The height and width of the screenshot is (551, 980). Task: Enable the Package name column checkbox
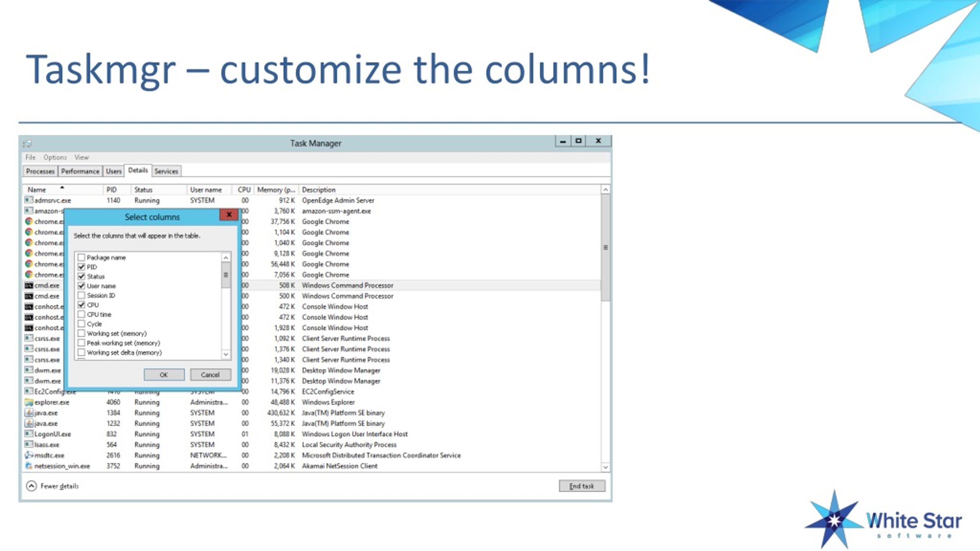coord(81,258)
